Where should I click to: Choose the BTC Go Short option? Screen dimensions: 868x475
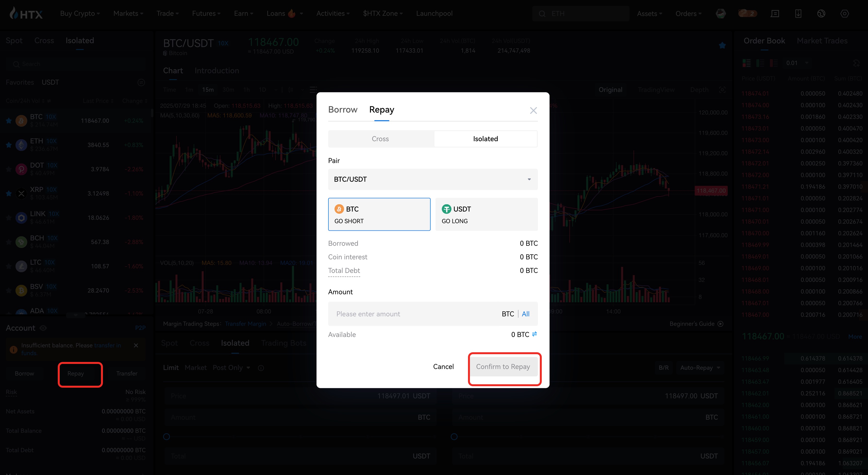(379, 214)
